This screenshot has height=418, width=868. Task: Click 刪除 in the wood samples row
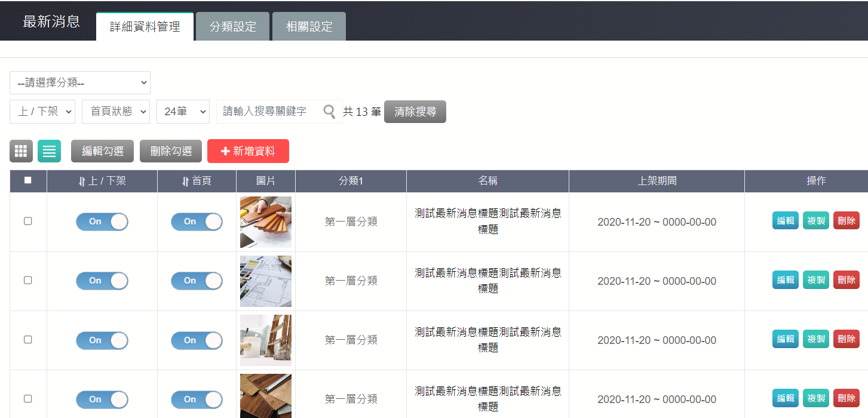[x=846, y=221]
